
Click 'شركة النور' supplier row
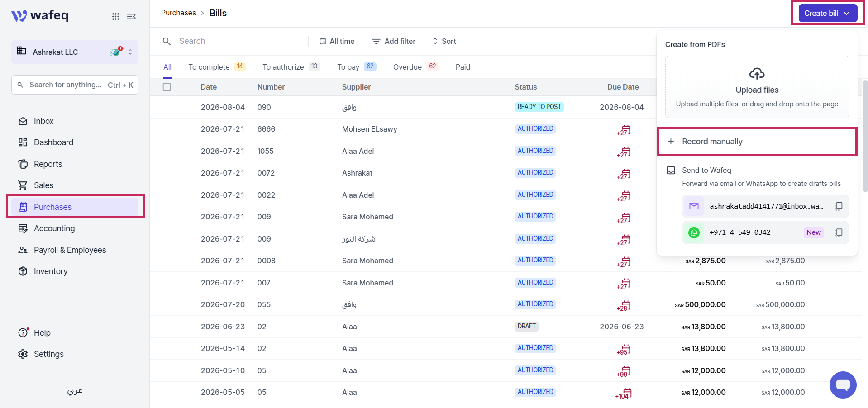(358, 239)
